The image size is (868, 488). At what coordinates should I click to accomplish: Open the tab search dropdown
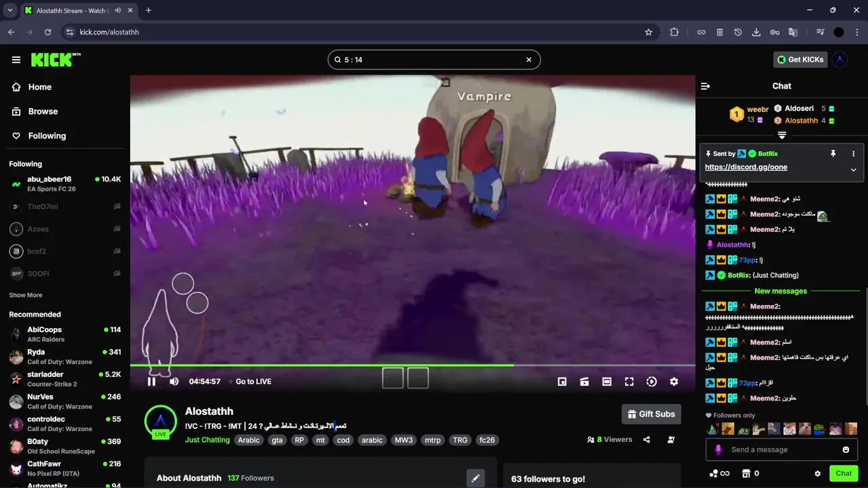(9, 10)
